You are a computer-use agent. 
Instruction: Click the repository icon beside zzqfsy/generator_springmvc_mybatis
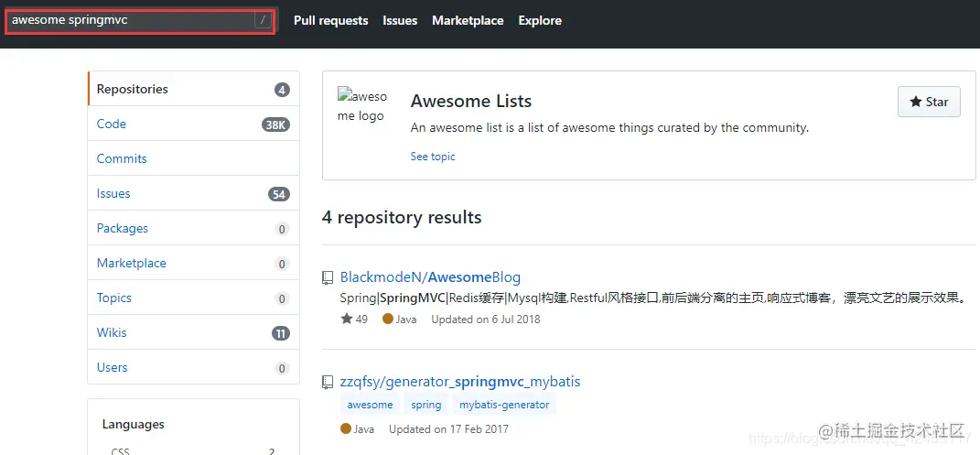click(x=328, y=381)
